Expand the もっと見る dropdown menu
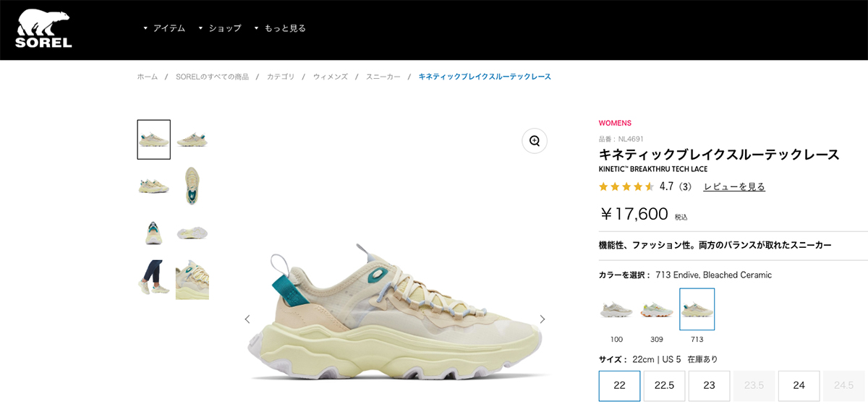The height and width of the screenshot is (404, 868). [280, 28]
